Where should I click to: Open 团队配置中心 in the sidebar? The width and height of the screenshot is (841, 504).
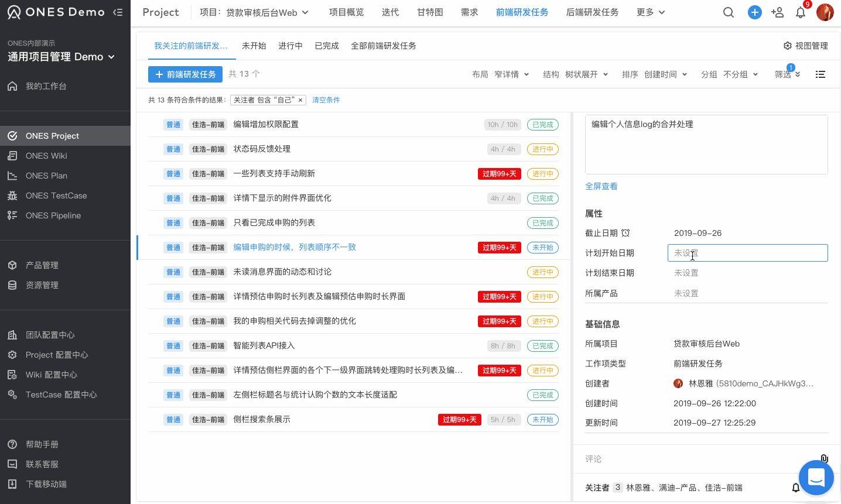pyautogui.click(x=50, y=335)
